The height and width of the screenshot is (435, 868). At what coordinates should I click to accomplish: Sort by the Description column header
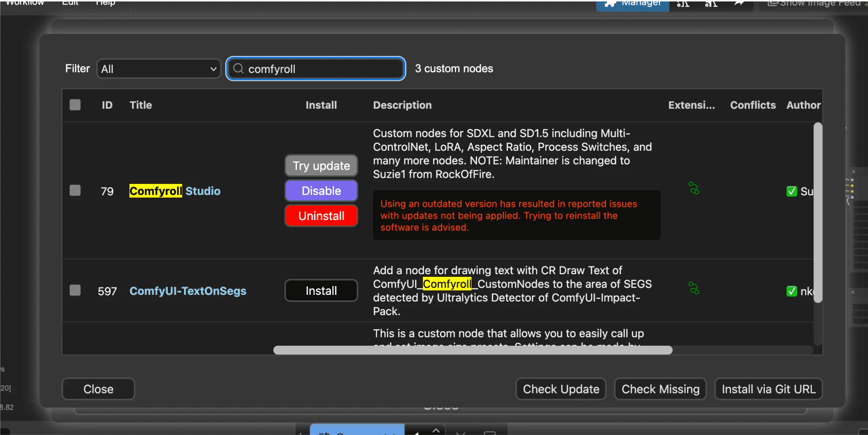pos(402,105)
